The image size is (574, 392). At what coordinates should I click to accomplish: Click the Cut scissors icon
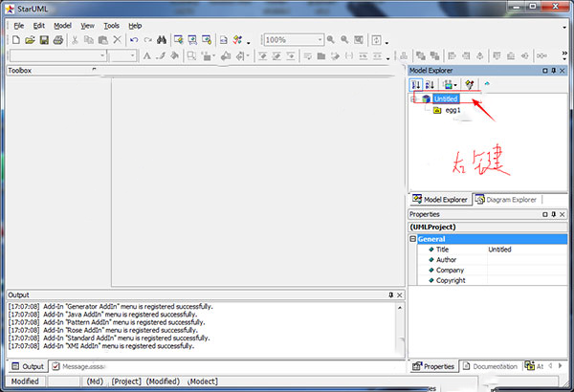(75, 40)
